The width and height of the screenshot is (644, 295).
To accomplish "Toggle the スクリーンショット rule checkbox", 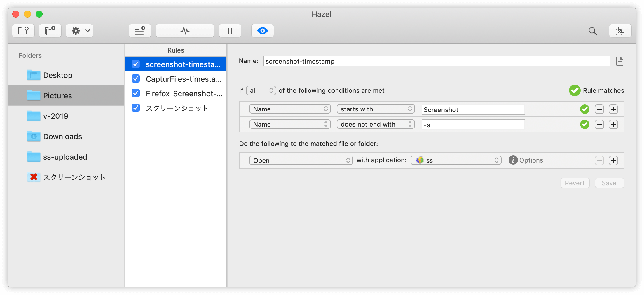I will coord(136,108).
